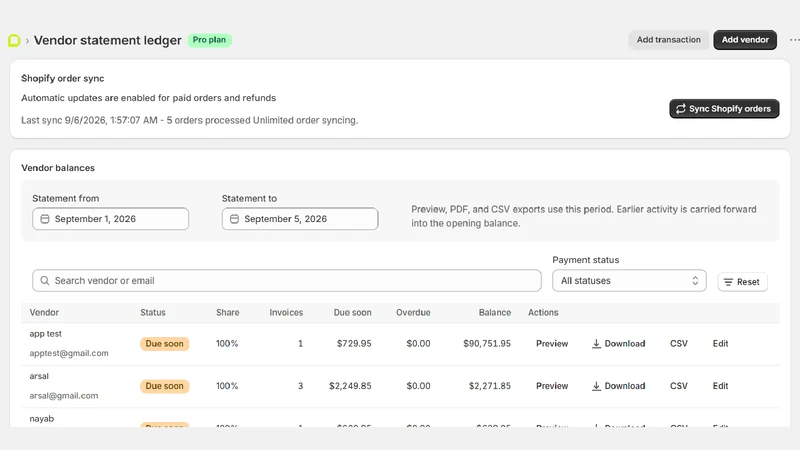Click the Add vendor button
The height and width of the screenshot is (450, 800).
tap(745, 40)
